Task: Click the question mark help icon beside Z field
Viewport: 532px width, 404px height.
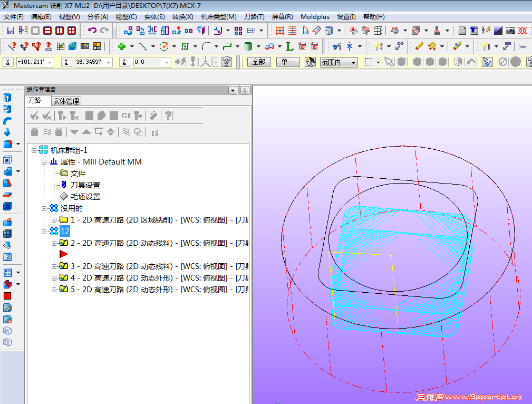Action: pos(226,62)
